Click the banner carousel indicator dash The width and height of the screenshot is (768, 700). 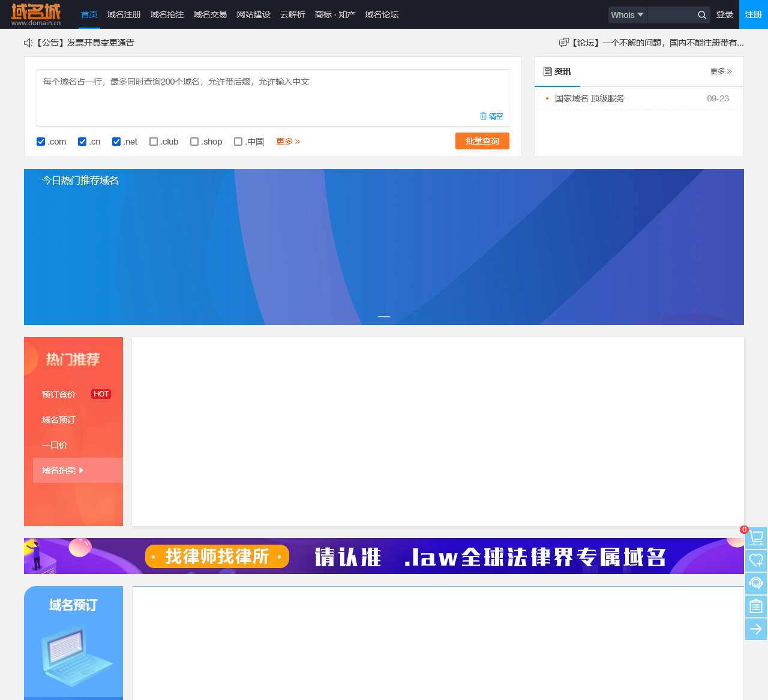coord(383,316)
